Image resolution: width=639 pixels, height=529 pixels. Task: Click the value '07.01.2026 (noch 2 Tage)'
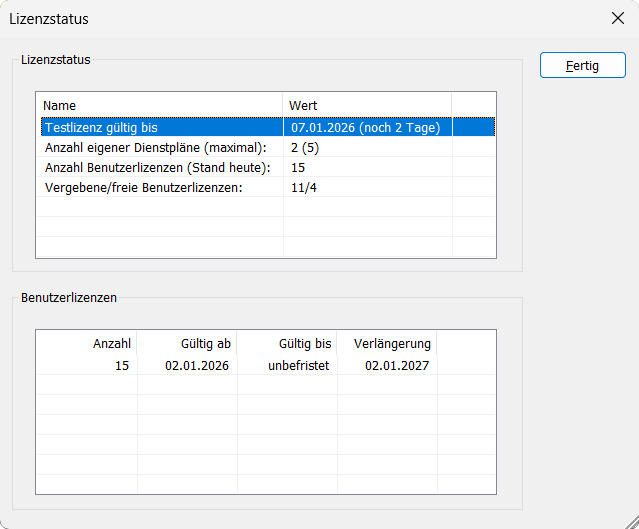click(366, 128)
